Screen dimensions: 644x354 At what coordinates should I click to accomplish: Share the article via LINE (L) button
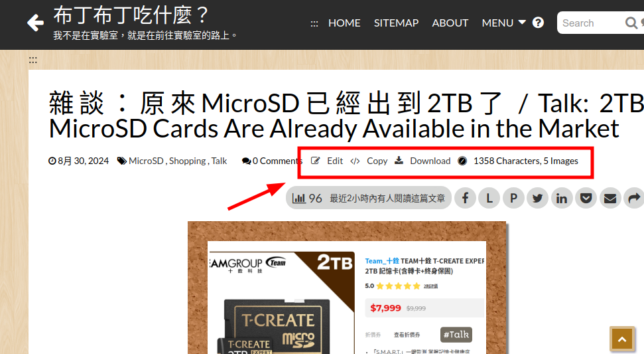[x=489, y=198]
